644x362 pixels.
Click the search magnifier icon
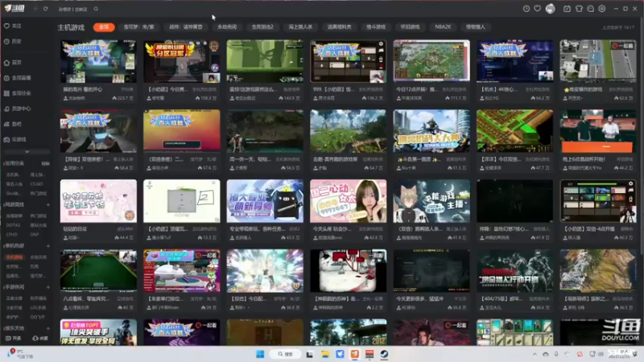point(96,9)
